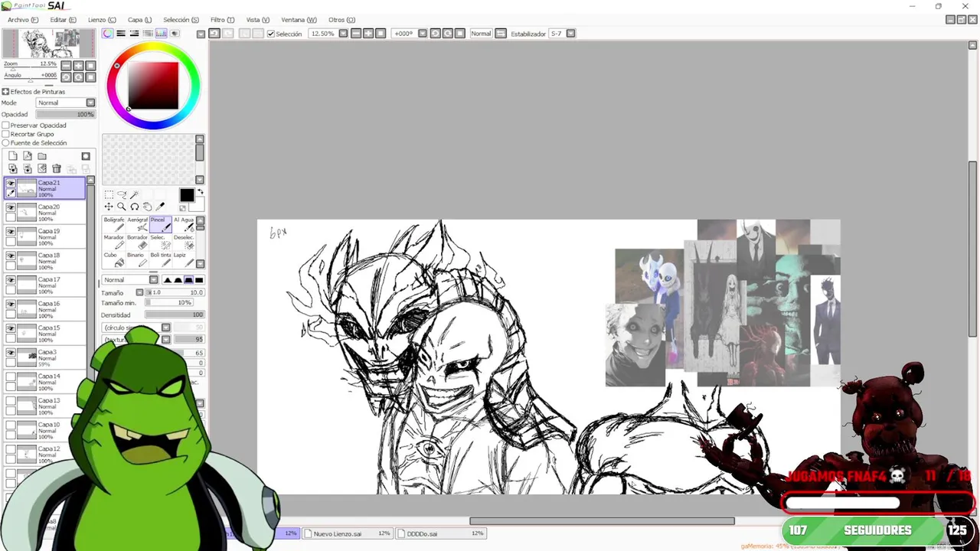Select the Eyedropper tool
The height and width of the screenshot is (551, 980).
160,207
